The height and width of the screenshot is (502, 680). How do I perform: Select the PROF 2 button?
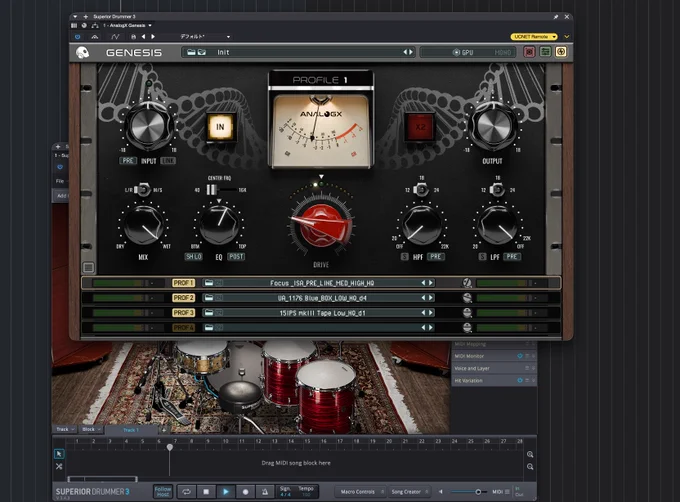click(x=183, y=298)
